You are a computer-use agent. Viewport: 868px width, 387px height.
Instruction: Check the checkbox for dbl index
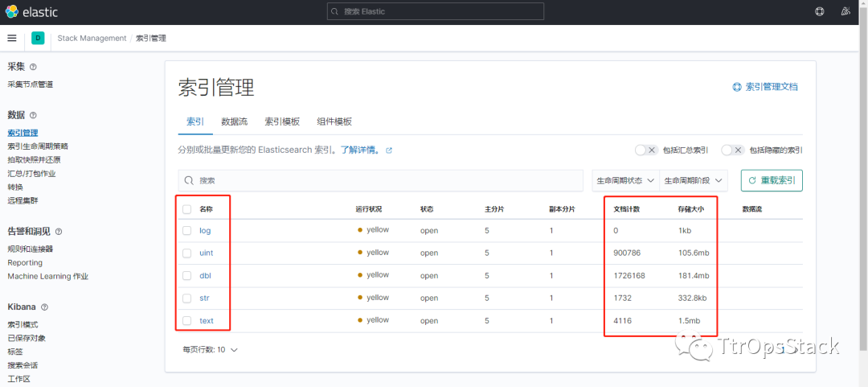click(187, 275)
